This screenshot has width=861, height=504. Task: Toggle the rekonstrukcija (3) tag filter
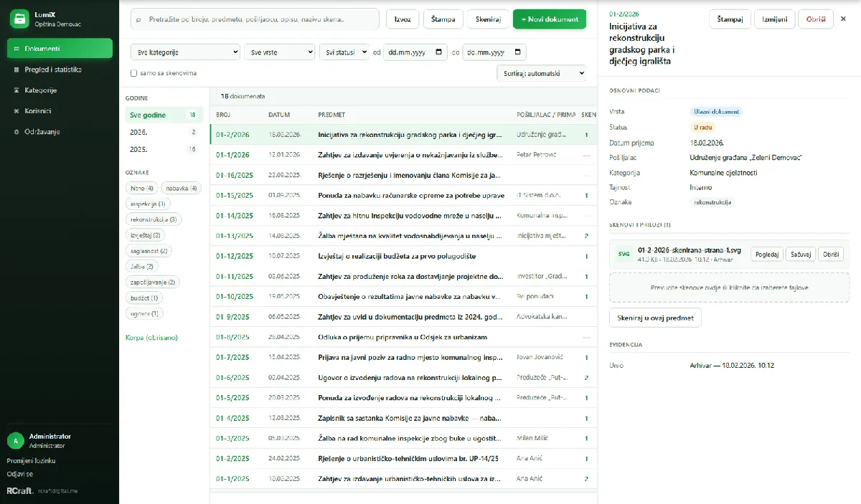[x=153, y=219]
